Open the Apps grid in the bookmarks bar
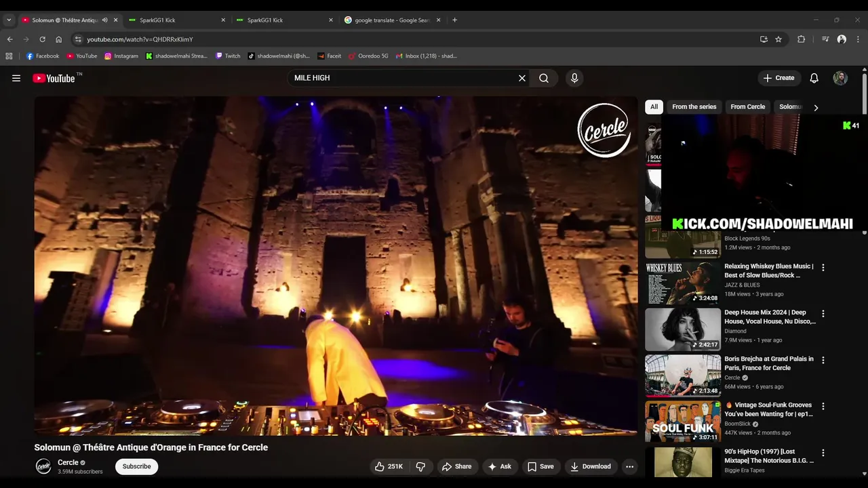The height and width of the screenshot is (488, 868). tap(9, 56)
